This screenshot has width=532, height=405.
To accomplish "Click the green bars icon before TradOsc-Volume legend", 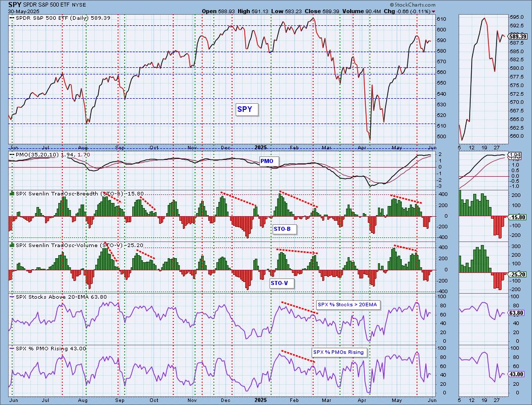I will (x=12, y=245).
